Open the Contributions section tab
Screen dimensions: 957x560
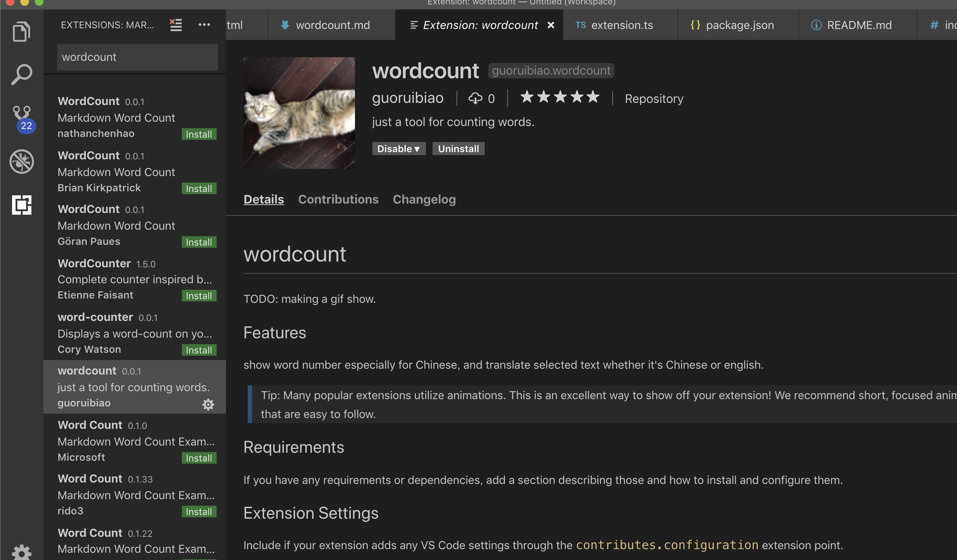(338, 199)
